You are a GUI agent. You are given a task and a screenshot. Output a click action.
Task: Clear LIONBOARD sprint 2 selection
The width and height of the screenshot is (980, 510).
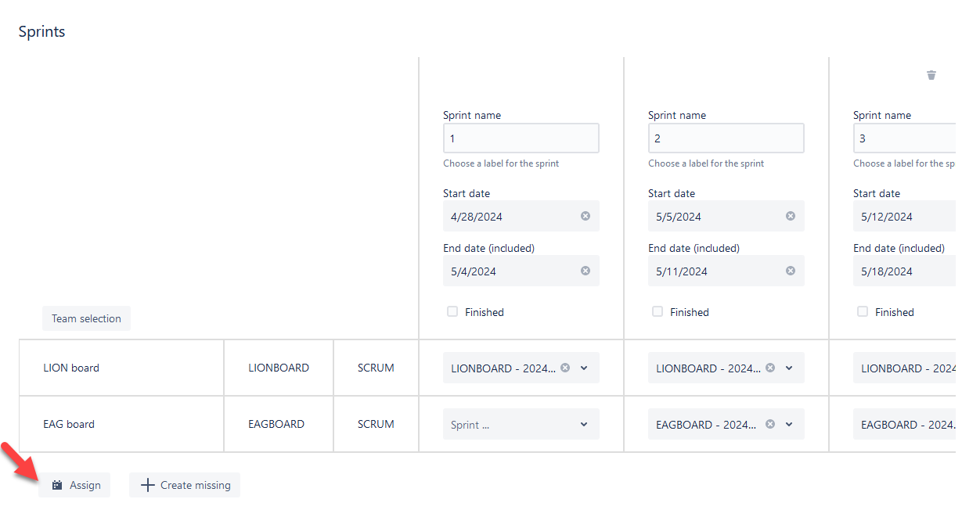(x=770, y=368)
